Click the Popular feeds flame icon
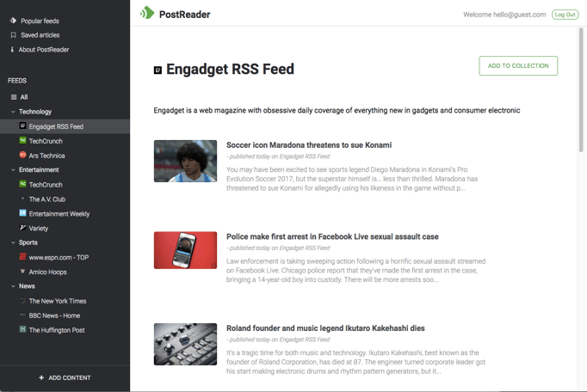Screen dimensions: 587x392 point(13,21)
